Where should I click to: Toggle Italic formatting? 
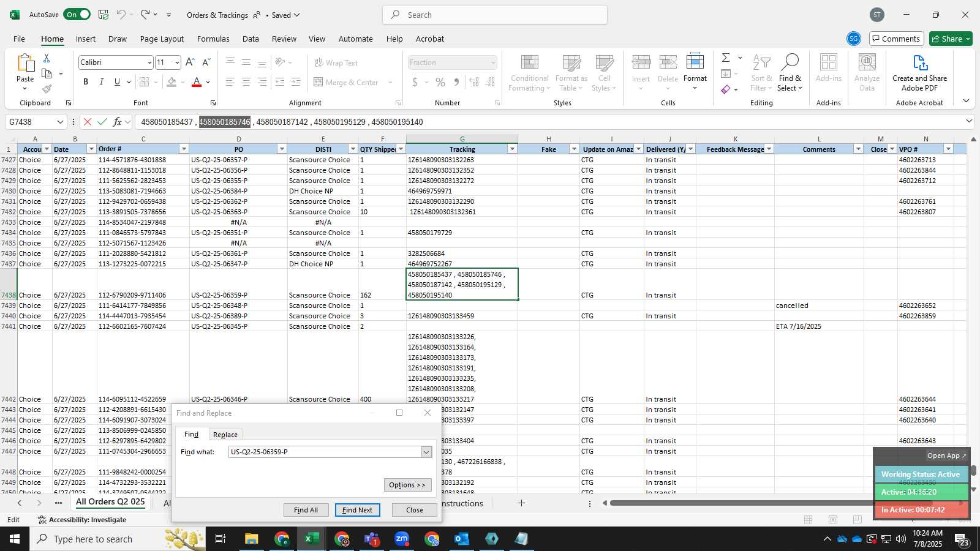[x=102, y=82]
